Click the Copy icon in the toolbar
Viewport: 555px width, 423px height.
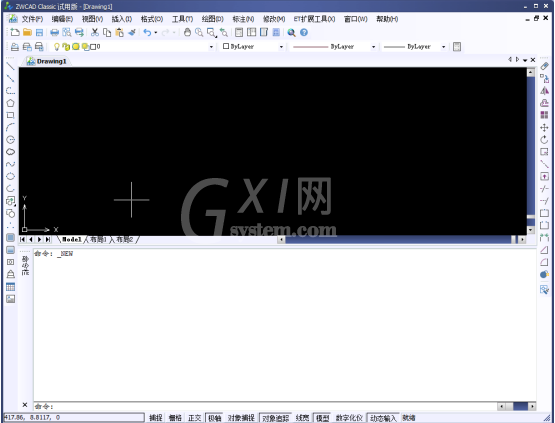[x=107, y=33]
